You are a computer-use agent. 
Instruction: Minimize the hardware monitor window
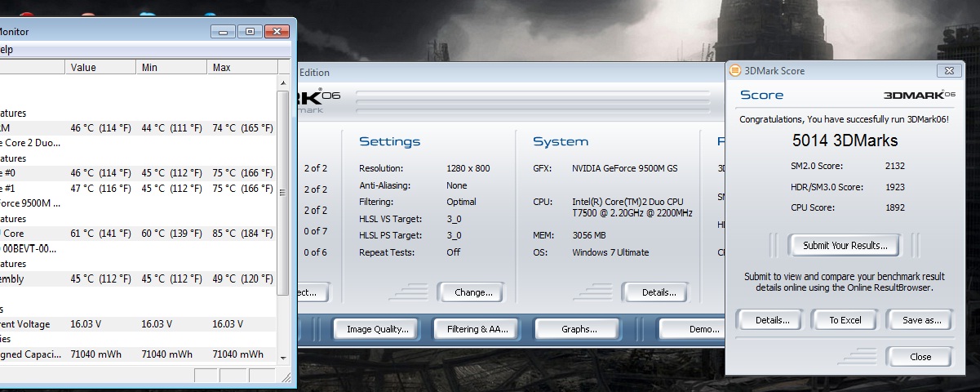(x=224, y=31)
